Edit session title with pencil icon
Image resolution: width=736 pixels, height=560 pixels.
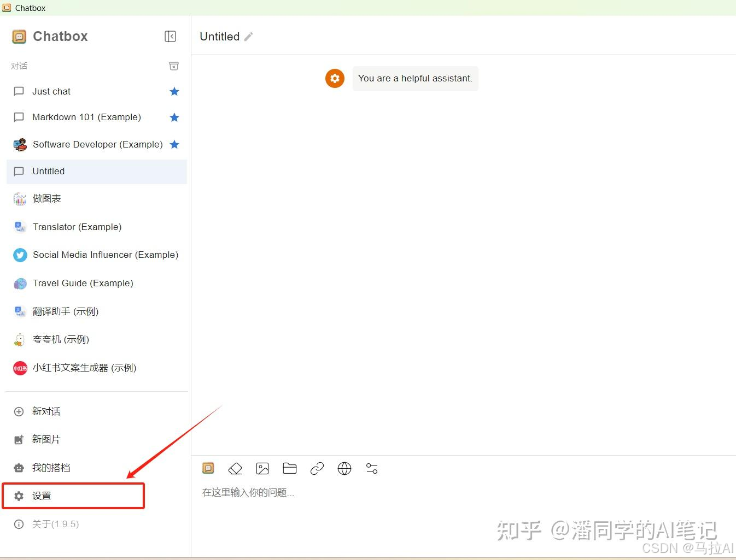click(248, 37)
